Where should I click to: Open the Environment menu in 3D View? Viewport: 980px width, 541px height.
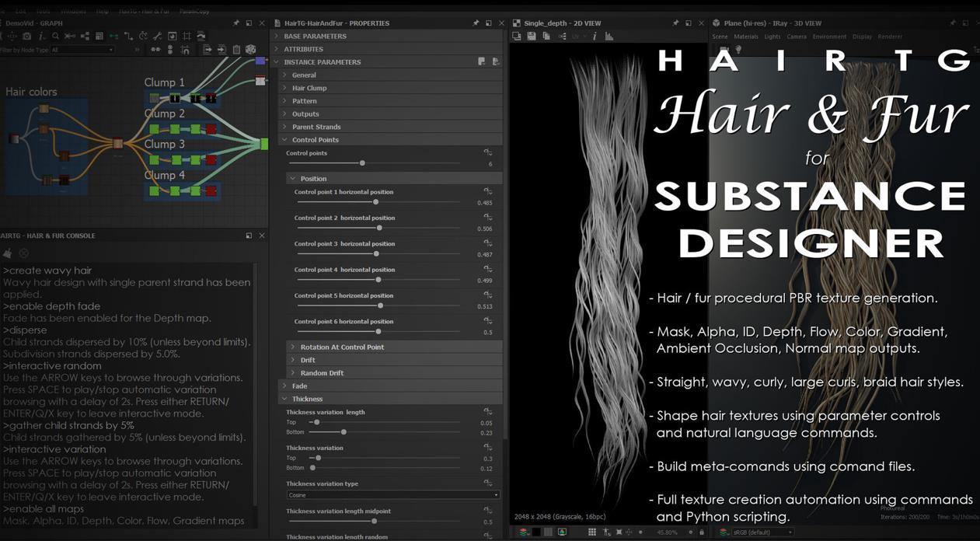[829, 37]
